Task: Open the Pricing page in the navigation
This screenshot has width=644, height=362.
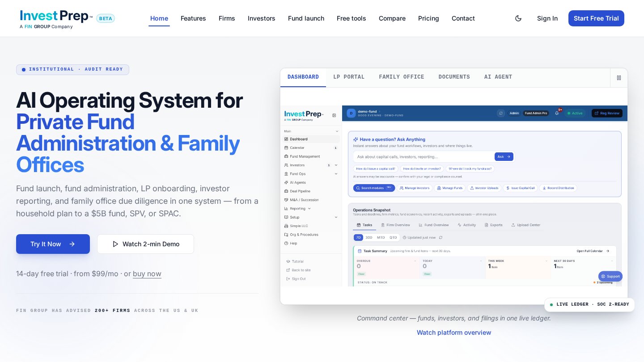Action: point(428,18)
